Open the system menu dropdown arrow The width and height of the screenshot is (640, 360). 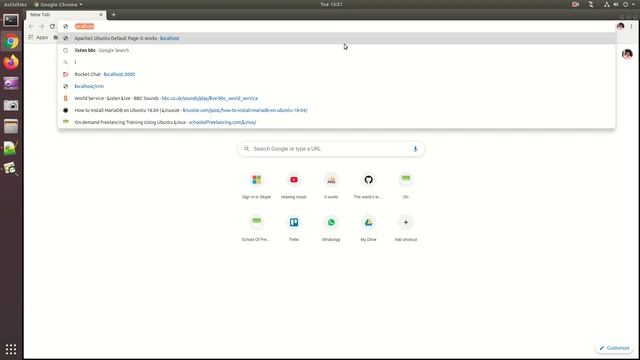pos(633,4)
